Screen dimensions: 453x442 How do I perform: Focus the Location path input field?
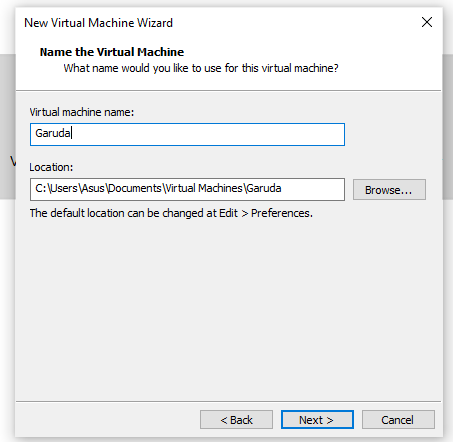tap(187, 189)
